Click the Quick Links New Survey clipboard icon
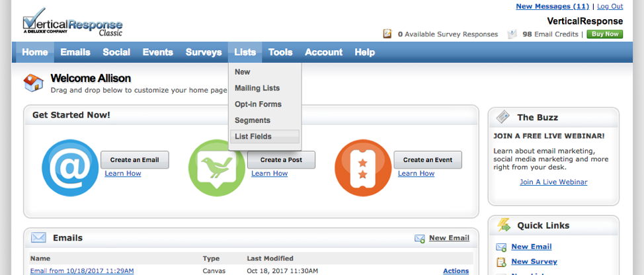 (501, 262)
